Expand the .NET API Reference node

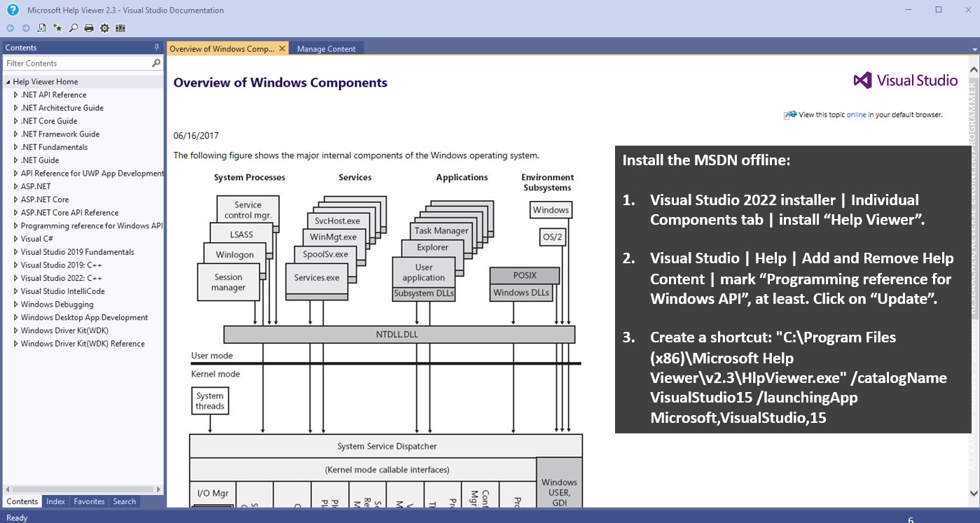(x=15, y=95)
